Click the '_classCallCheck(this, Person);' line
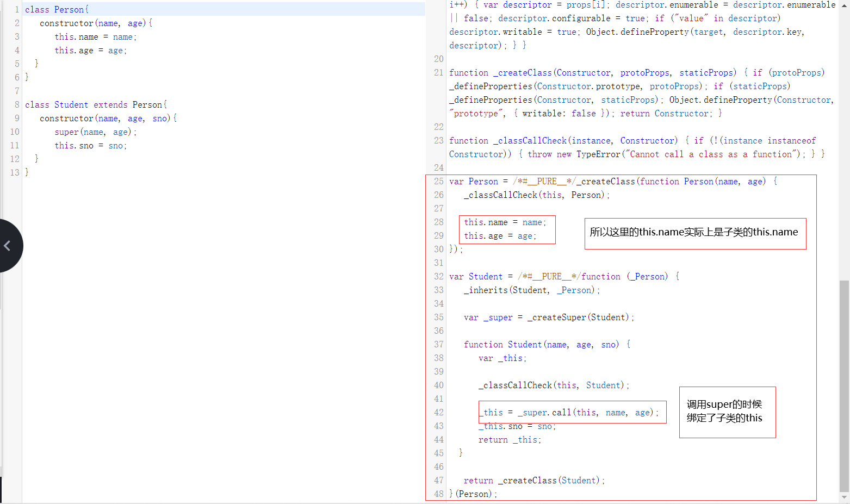The width and height of the screenshot is (850, 504). 537,195
